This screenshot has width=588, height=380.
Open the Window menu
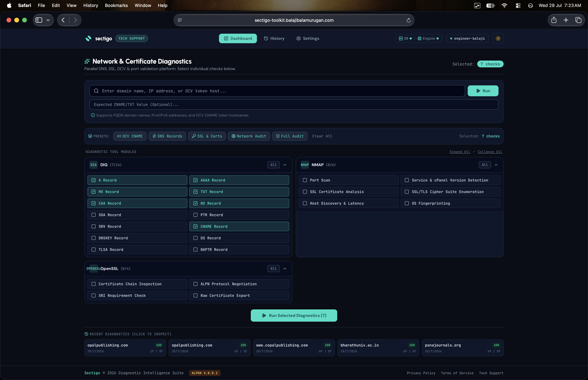click(143, 5)
